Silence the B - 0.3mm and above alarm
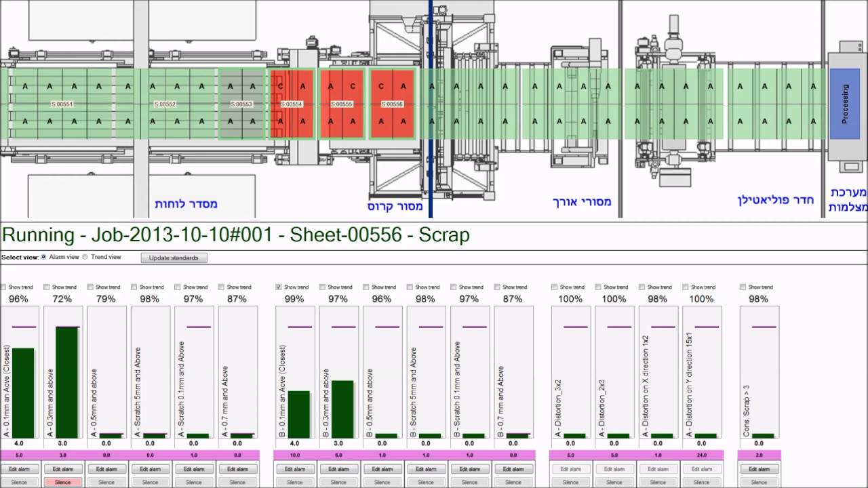Image resolution: width=868 pixels, height=488 pixels. [338, 482]
